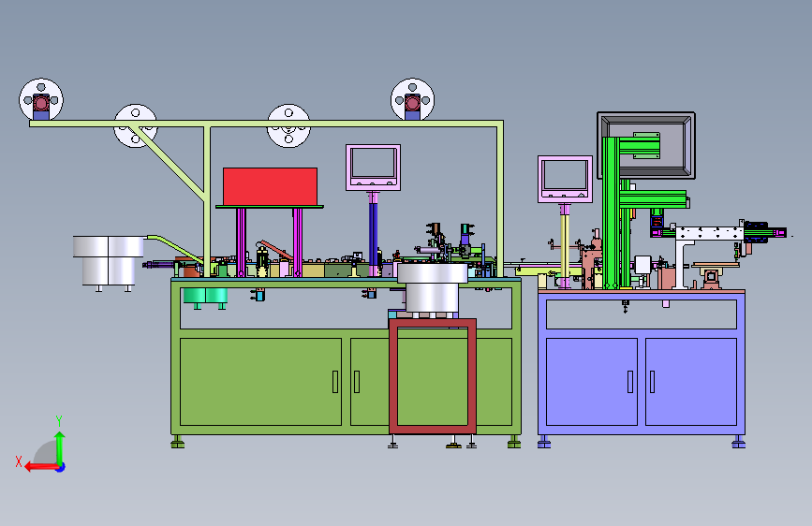Select the left blue cabinet door
This screenshot has width=812, height=526.
592,382
